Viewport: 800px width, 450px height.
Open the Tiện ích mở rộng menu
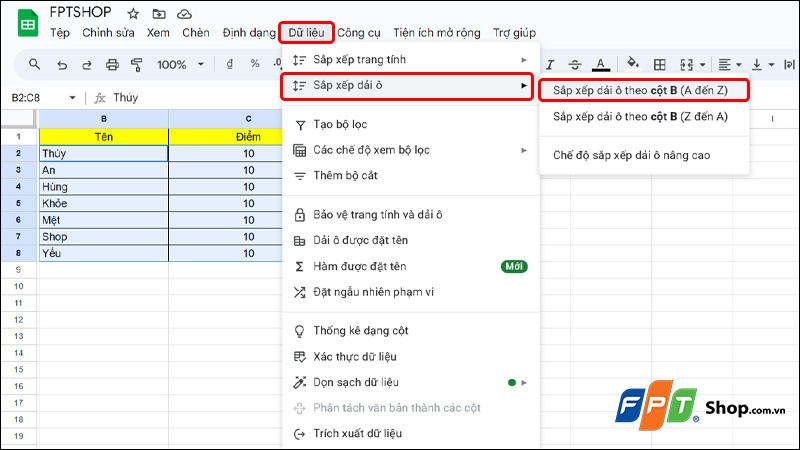tap(437, 33)
